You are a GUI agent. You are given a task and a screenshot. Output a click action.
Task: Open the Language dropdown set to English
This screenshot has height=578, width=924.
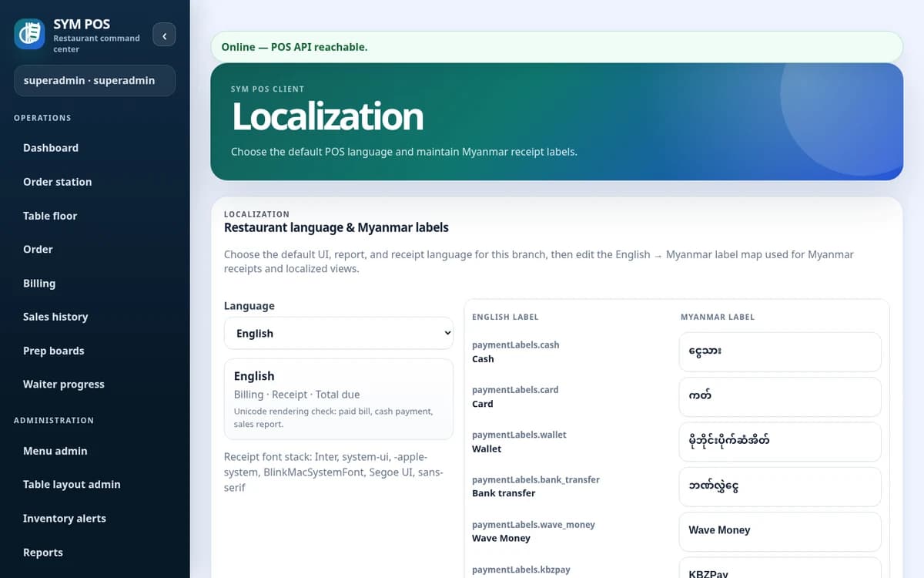tap(339, 333)
